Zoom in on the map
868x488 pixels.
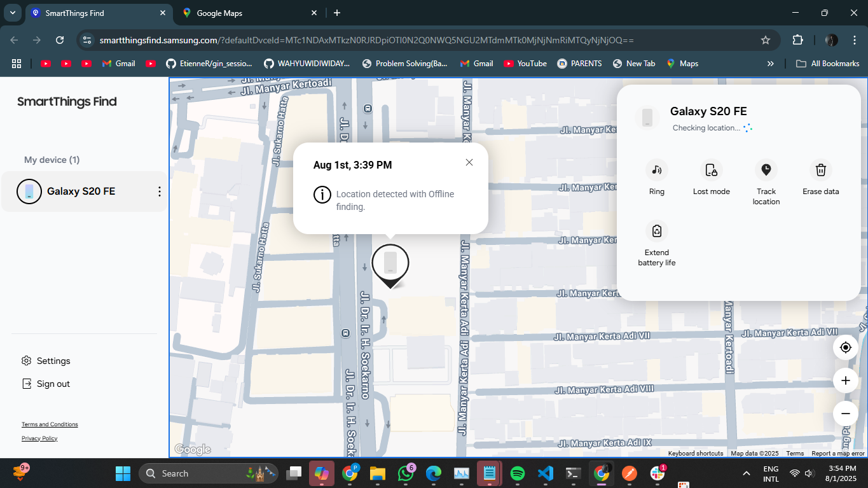point(845,380)
